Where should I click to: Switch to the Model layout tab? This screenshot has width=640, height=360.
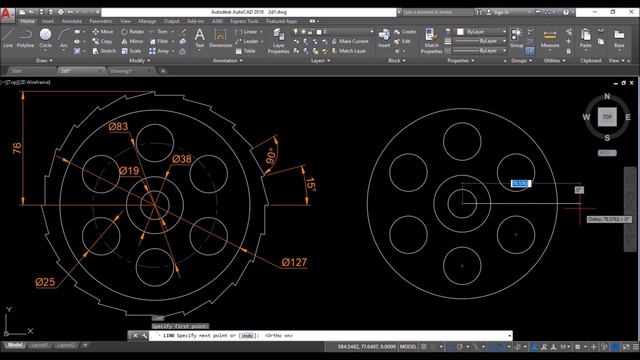coord(15,345)
